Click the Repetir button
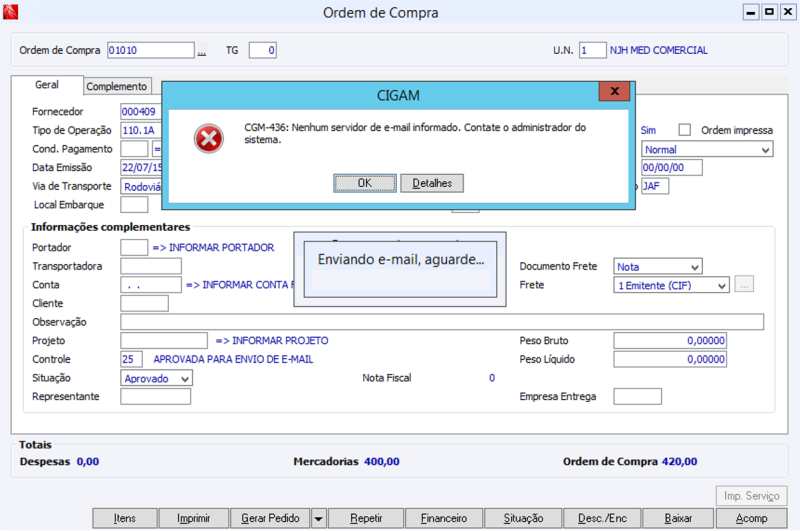This screenshot has width=800, height=531. click(x=366, y=519)
